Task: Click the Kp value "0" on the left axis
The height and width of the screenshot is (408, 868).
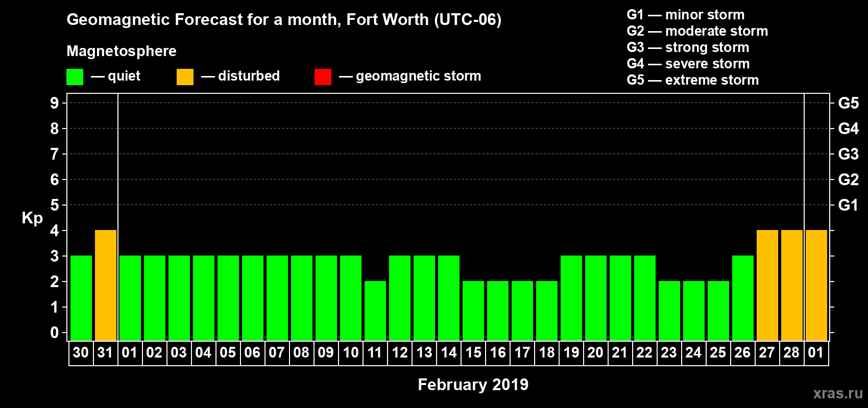Action: 55,333
